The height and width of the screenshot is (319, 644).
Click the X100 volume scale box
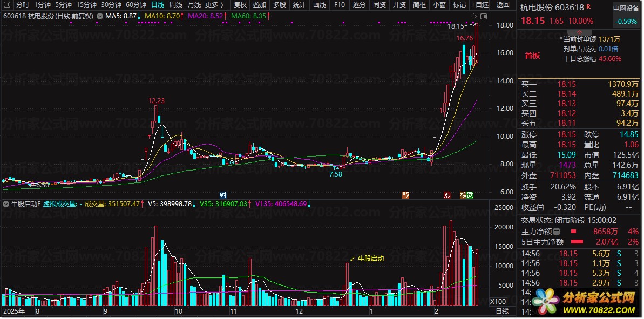coord(498,302)
